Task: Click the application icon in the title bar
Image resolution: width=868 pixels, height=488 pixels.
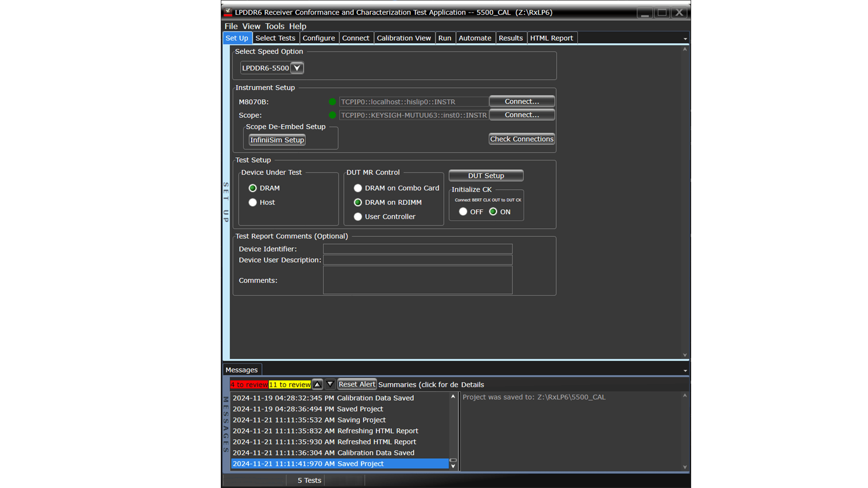Action: [x=228, y=12]
